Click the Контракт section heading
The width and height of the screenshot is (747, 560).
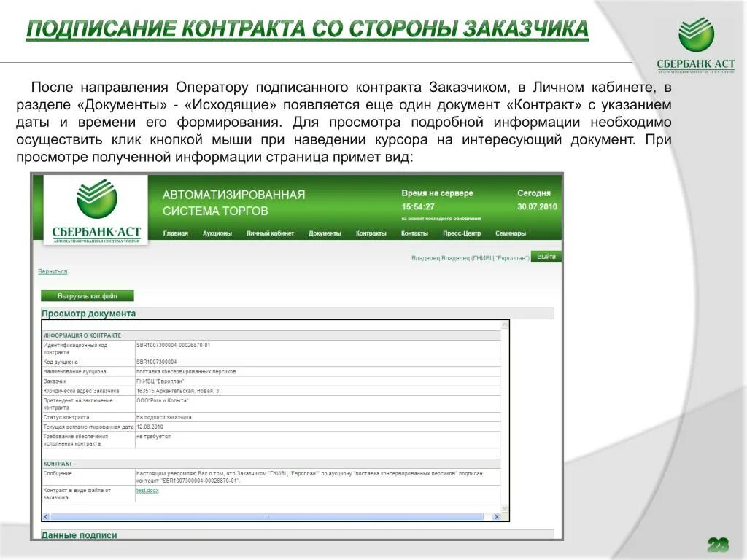pyautogui.click(x=58, y=463)
